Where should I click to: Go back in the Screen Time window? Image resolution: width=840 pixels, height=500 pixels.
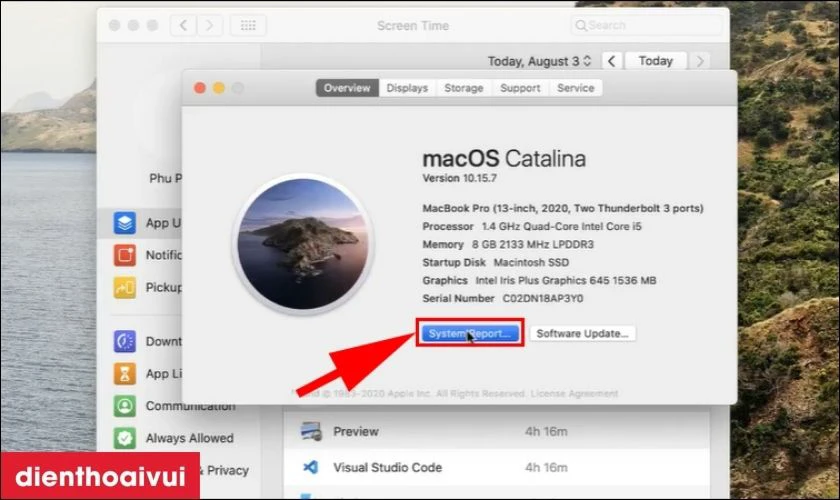[x=183, y=25]
